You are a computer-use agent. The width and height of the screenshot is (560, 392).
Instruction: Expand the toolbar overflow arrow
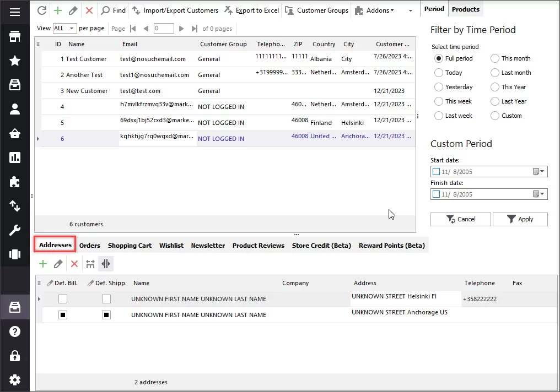[x=411, y=10]
